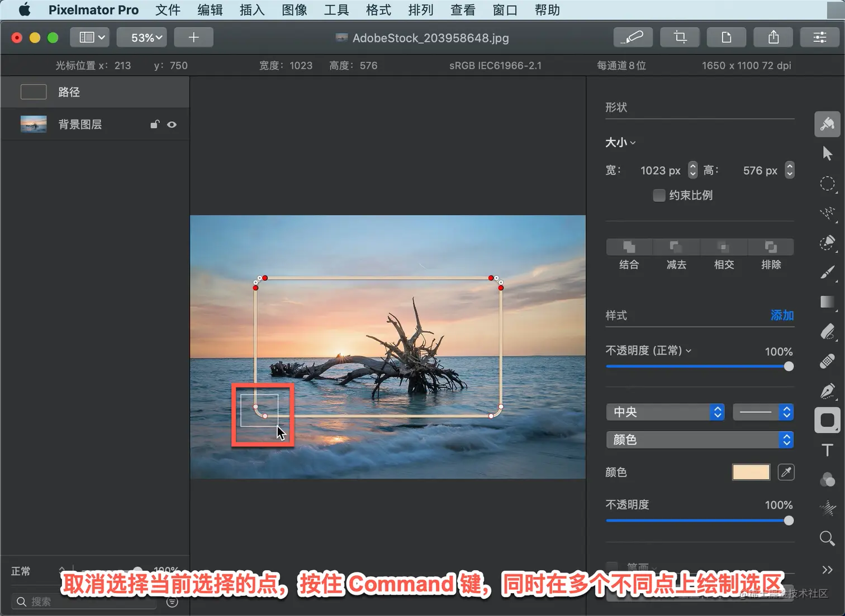Open the 颜色 stroke type dropdown
The height and width of the screenshot is (616, 845).
coord(700,440)
